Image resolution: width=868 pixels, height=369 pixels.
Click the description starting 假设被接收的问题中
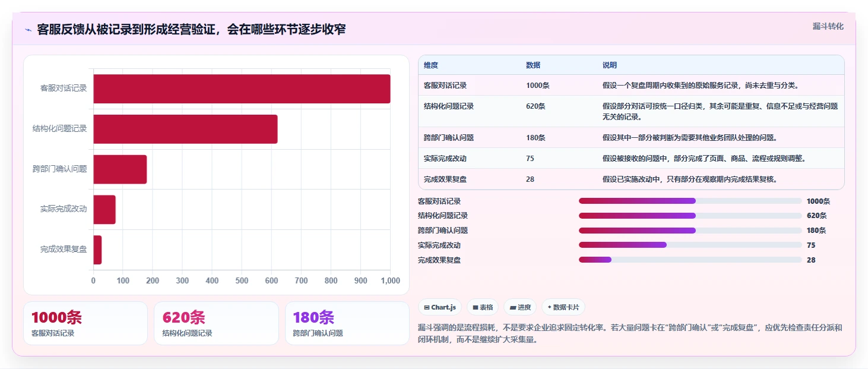coord(704,159)
